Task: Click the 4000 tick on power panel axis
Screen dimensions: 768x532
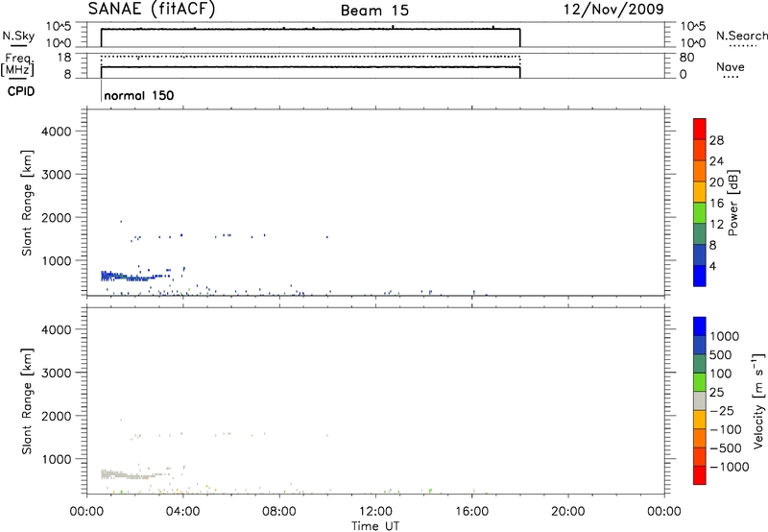Action: 57,132
